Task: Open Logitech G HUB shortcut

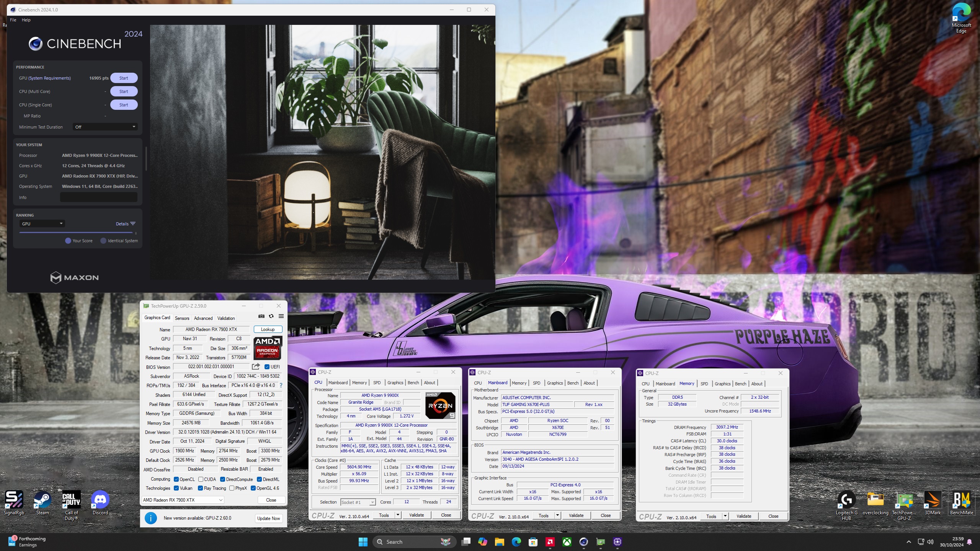Action: click(846, 505)
